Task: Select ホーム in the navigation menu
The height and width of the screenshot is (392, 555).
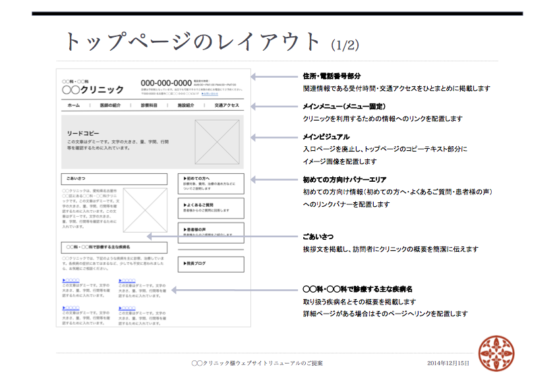Action: pos(74,105)
